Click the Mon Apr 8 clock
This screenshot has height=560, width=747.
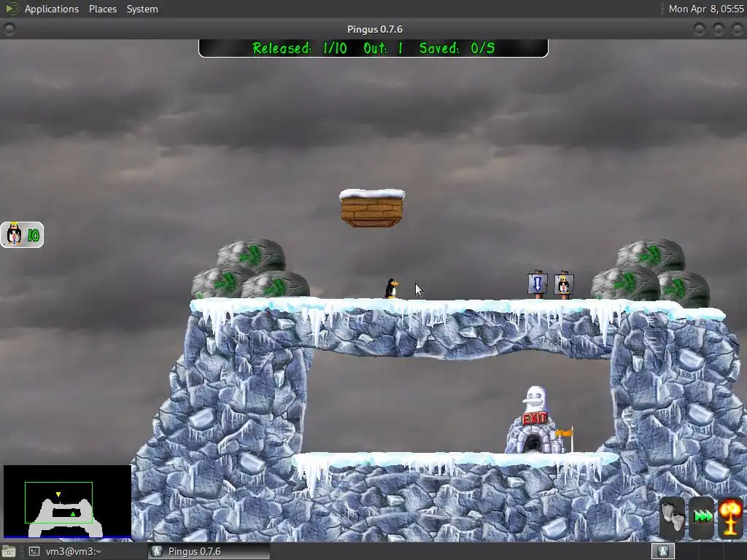point(706,9)
